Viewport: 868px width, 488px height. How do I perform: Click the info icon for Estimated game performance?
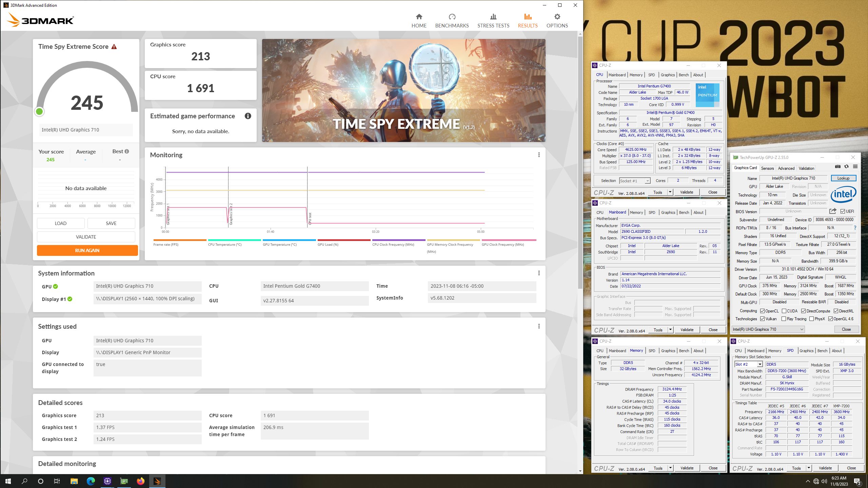[x=248, y=116]
